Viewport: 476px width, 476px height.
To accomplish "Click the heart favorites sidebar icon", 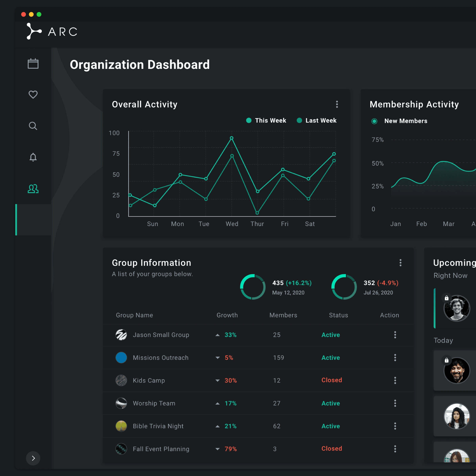I will coord(33,94).
